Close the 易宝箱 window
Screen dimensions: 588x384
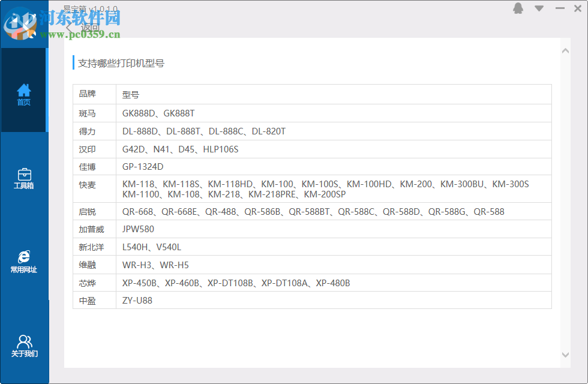[578, 8]
